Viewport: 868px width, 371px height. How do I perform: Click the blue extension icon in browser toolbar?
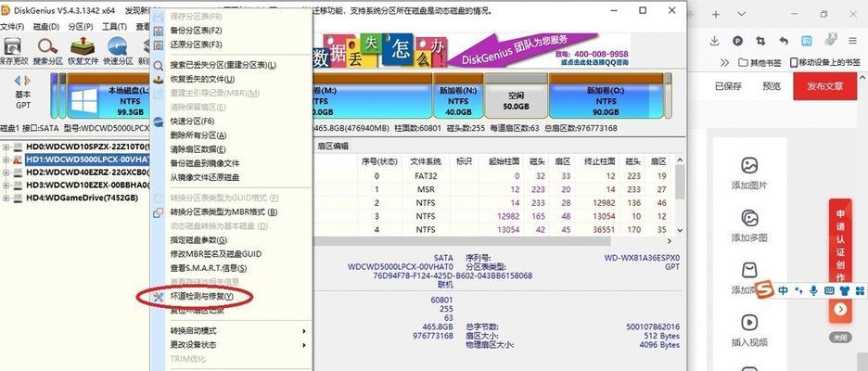point(807,41)
